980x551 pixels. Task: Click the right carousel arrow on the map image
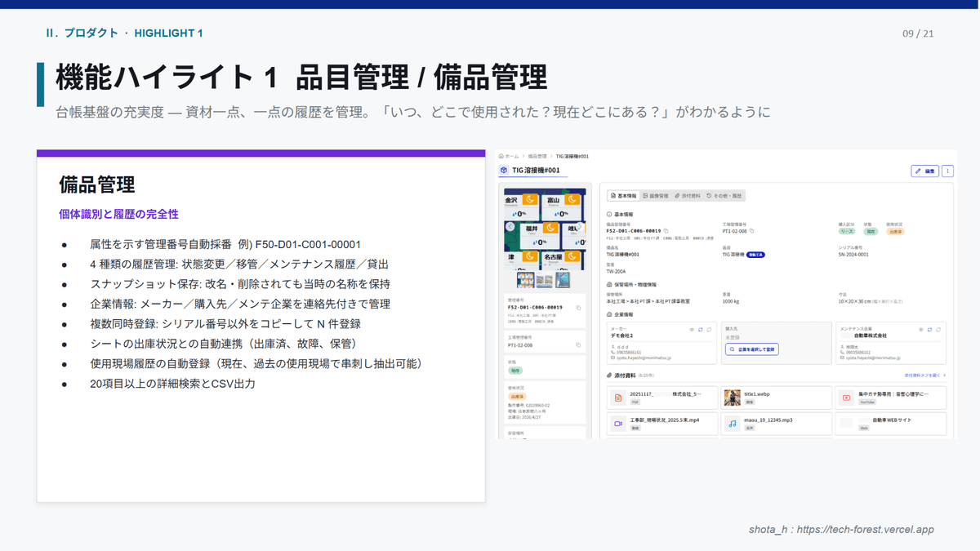[581, 227]
